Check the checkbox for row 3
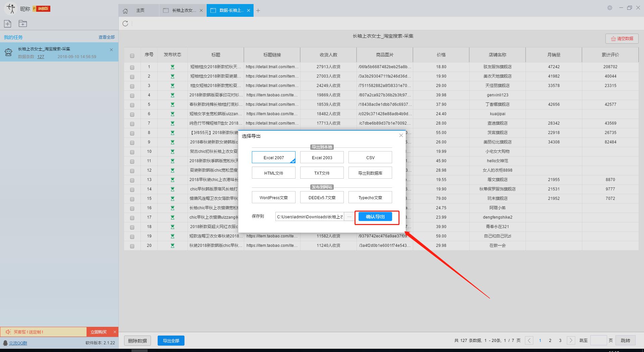Viewport: 644px width, 352px height. pos(132,86)
